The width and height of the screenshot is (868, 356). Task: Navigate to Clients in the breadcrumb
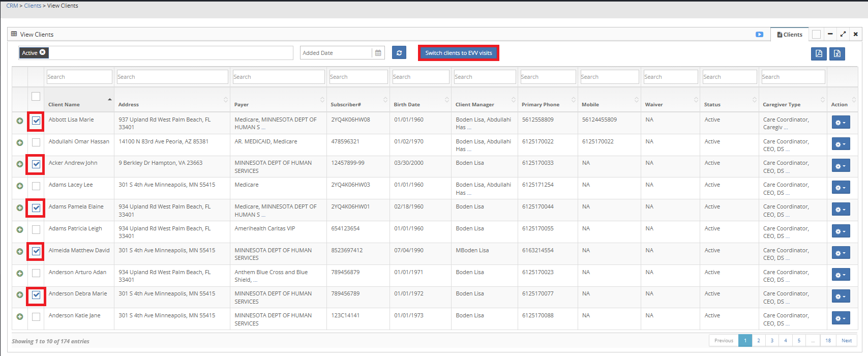point(33,6)
